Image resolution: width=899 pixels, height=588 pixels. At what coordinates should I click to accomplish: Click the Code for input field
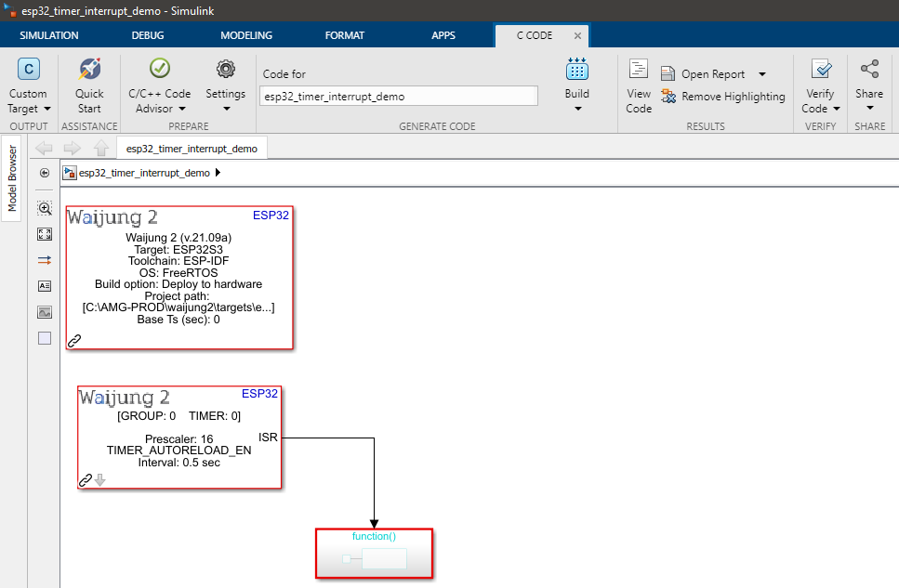(400, 96)
